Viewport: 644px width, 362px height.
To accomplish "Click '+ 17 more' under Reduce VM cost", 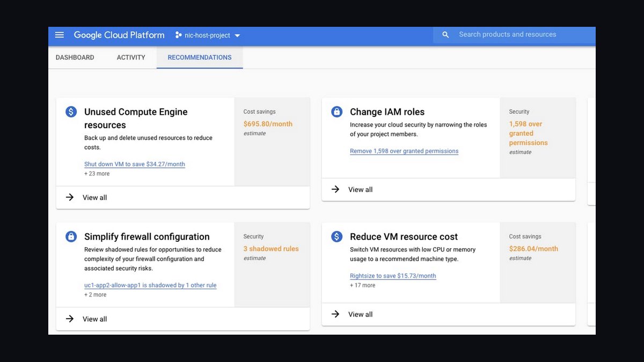I will click(362, 285).
